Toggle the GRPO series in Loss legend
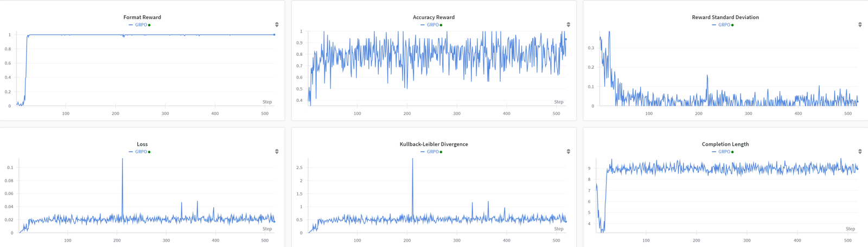Image resolution: width=868 pixels, height=247 pixels. (x=141, y=152)
